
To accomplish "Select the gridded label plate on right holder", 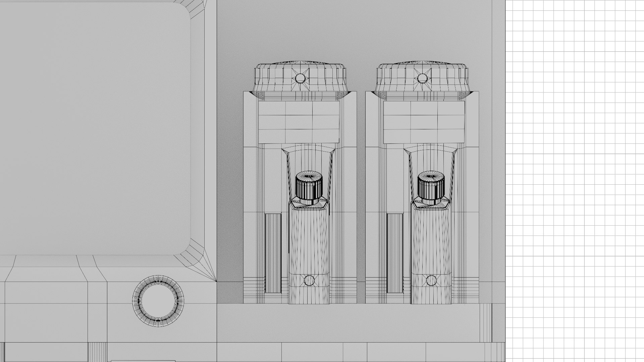I will (x=424, y=122).
